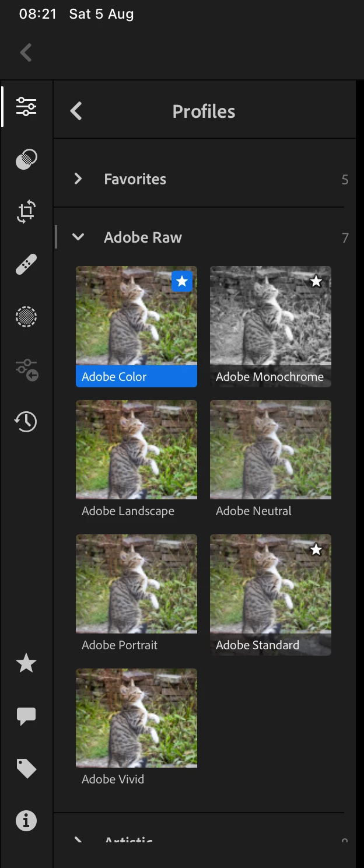Click the Adobe Raw group label
The width and height of the screenshot is (364, 868).
point(143,237)
